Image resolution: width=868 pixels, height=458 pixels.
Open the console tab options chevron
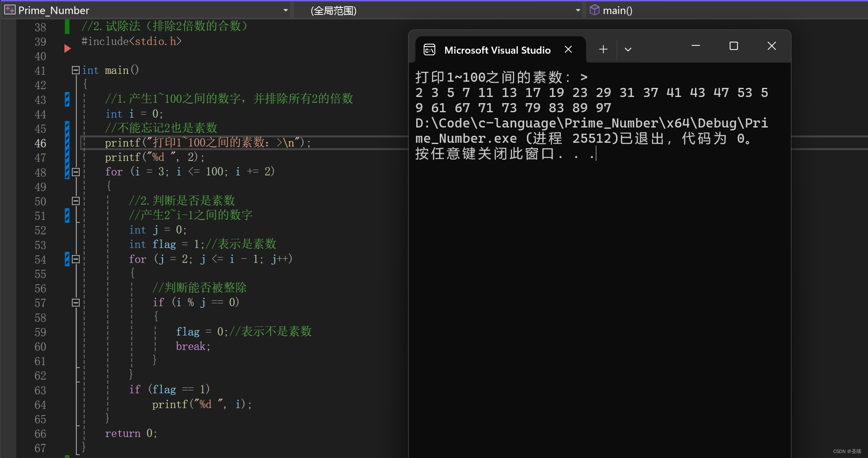coord(628,50)
